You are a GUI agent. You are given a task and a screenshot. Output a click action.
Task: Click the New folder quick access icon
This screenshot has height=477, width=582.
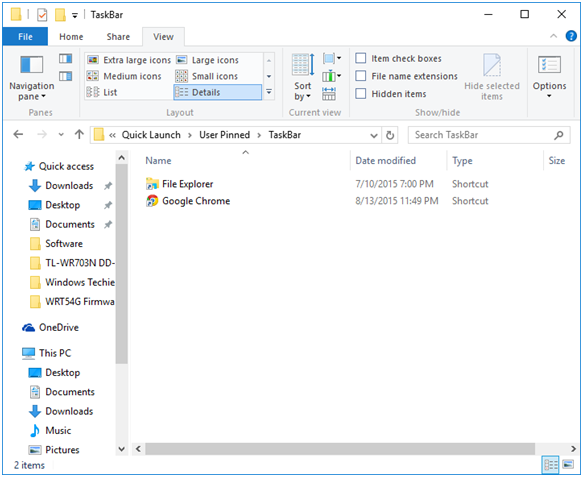click(60, 15)
